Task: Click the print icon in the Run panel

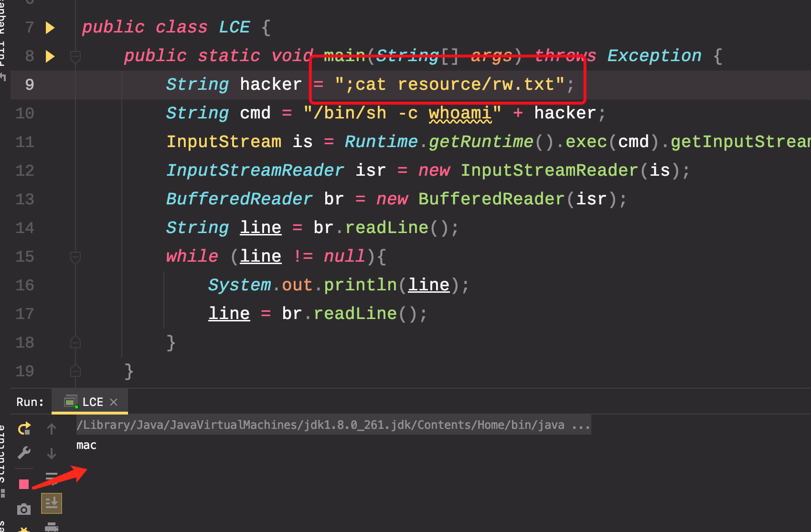Action: click(x=52, y=527)
